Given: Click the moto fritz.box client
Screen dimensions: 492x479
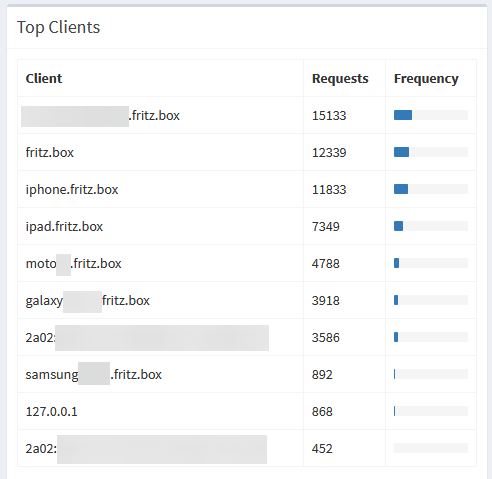Looking at the screenshot, I should (x=74, y=264).
